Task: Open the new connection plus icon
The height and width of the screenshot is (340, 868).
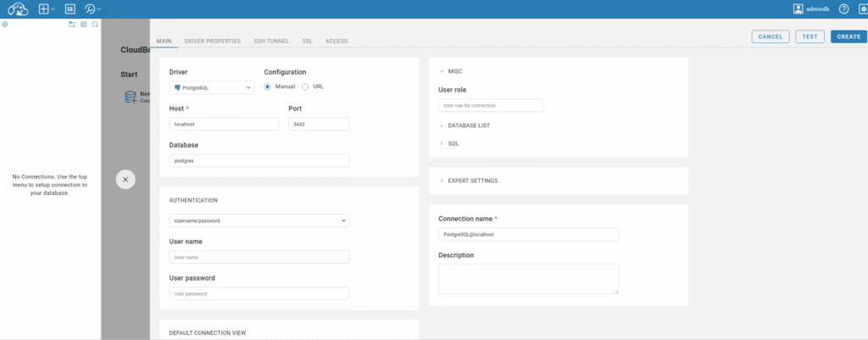Action: 44,8
